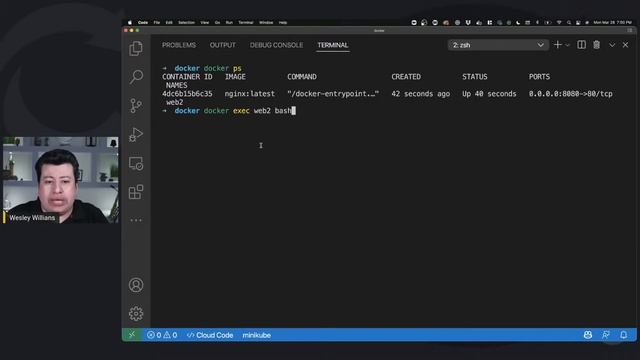Click the Wi-Fi icon in macOS menu bar
This screenshot has height=360, width=640.
(559, 22)
